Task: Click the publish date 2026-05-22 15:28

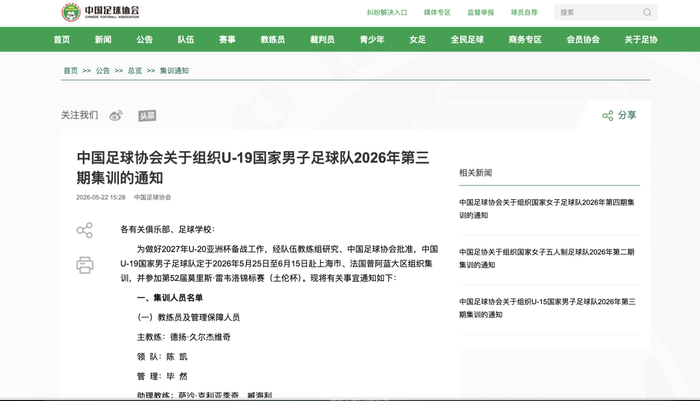Action: [x=100, y=197]
